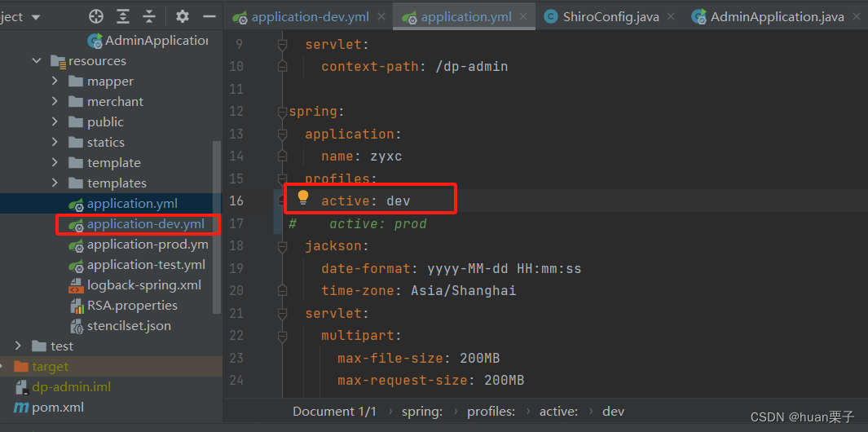The height and width of the screenshot is (432, 868).
Task: Click the profiles: breadcrumb item
Action: pos(491,412)
